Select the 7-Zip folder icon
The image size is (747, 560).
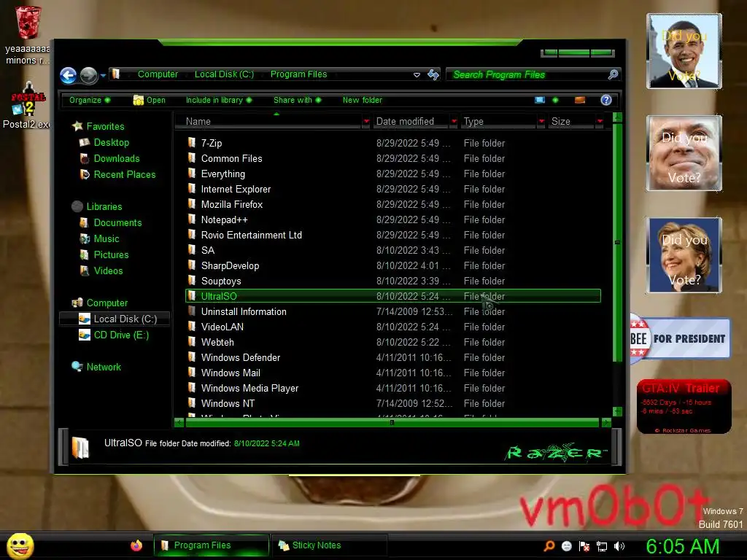(192, 142)
